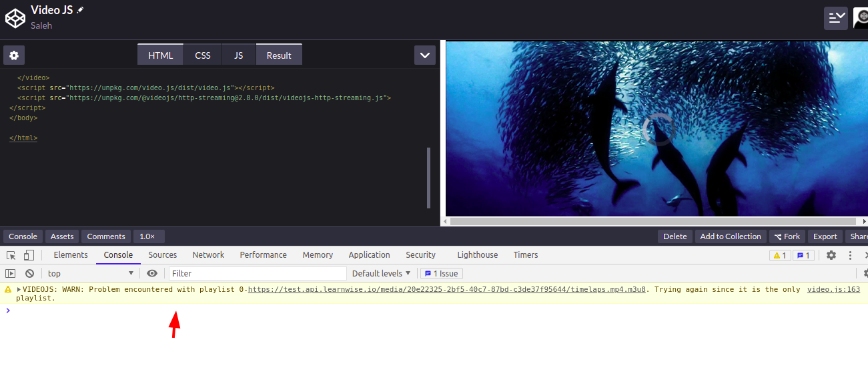Open the CodePen logo home link

point(15,18)
